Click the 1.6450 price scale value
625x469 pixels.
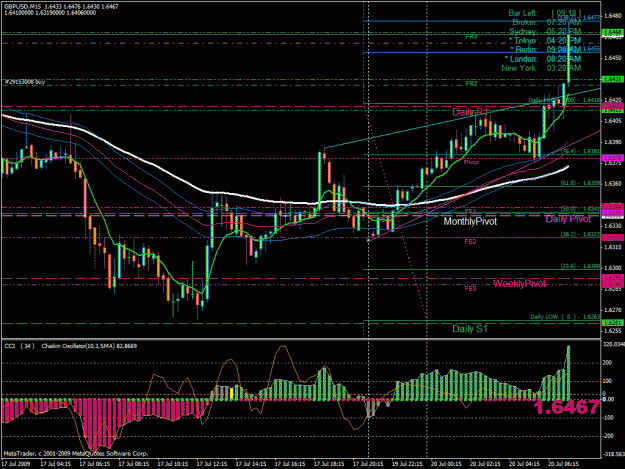click(613, 58)
